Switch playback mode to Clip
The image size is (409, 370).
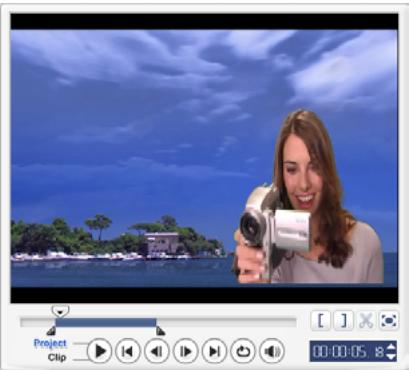click(x=57, y=357)
